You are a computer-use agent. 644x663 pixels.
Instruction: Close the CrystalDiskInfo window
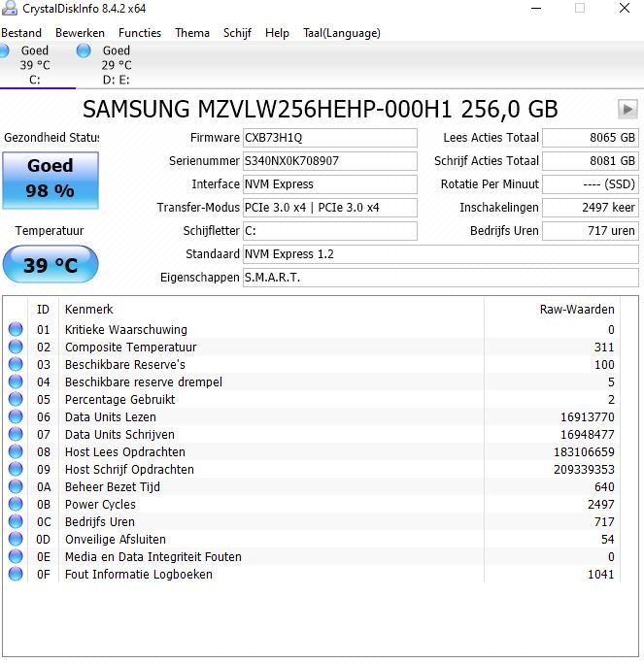(x=625, y=8)
